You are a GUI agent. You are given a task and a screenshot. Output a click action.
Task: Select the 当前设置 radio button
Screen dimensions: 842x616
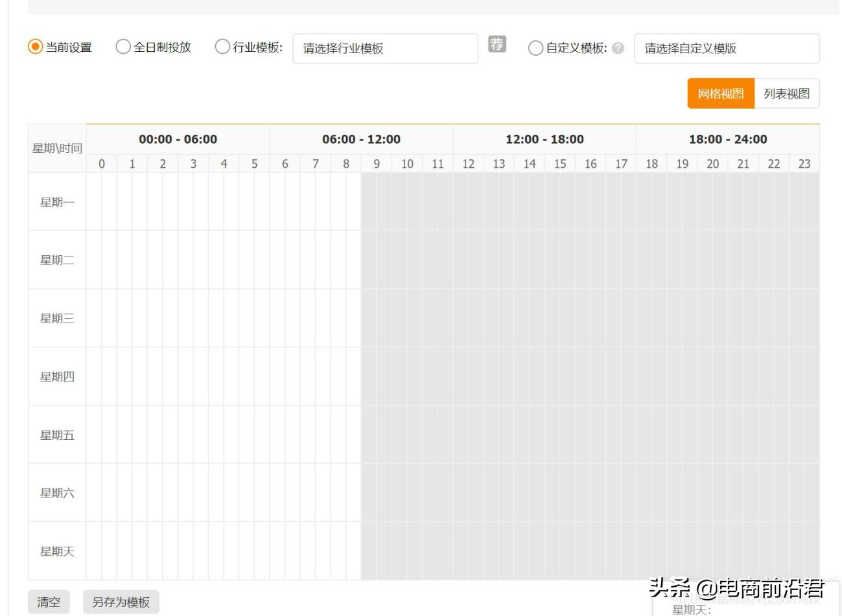[x=35, y=47]
